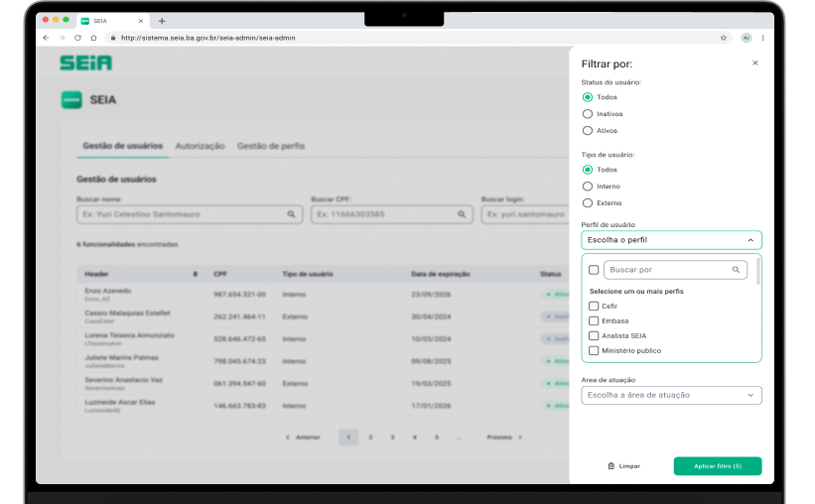Screen dimensions: 815x504
Task: Click the browser home icon
Action: coord(93,38)
